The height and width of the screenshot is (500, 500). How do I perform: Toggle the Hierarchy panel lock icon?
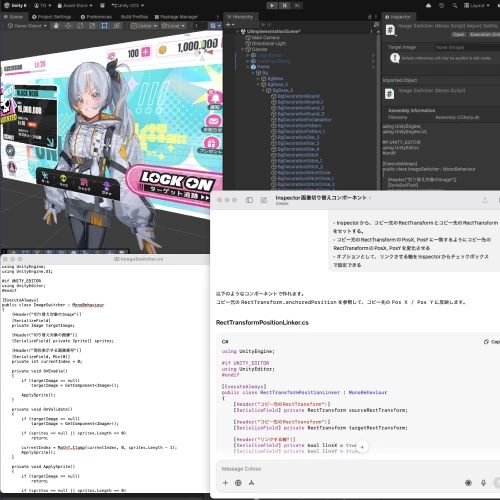coord(369,17)
